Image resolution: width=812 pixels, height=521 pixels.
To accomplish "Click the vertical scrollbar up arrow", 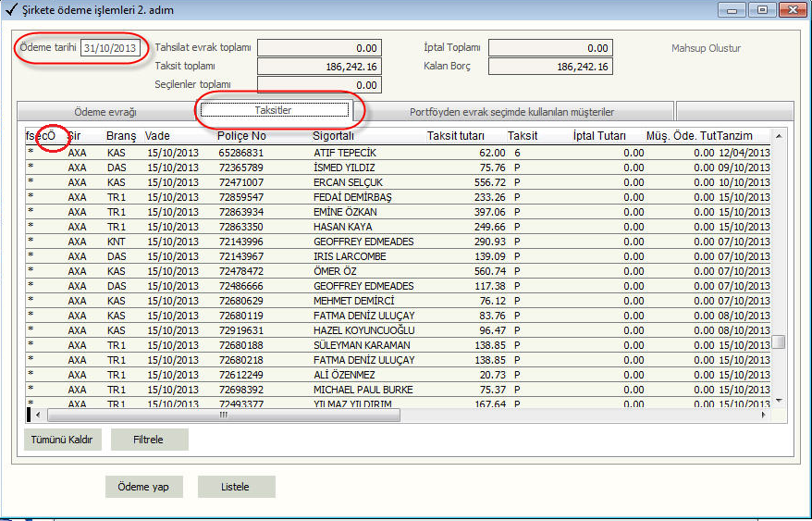I will [779, 136].
